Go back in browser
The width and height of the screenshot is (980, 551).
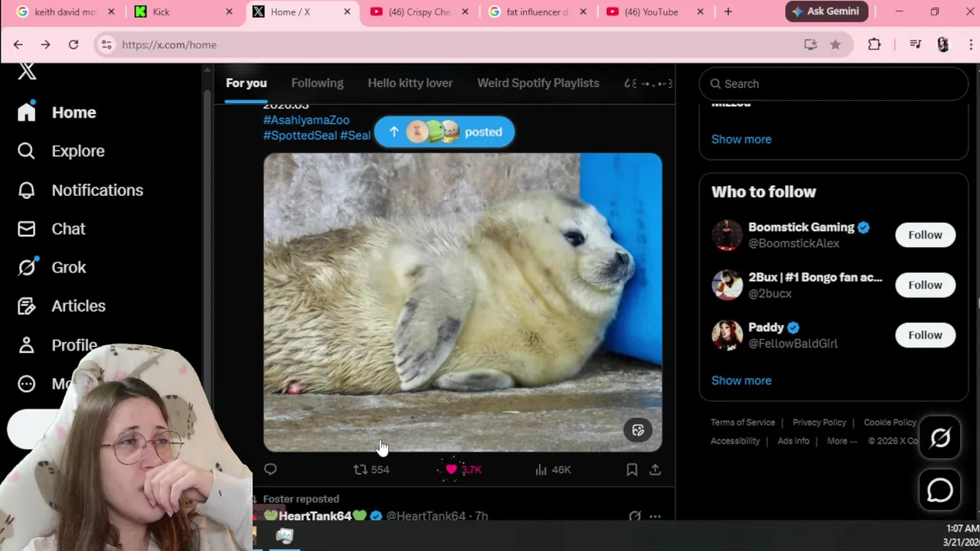(18, 44)
